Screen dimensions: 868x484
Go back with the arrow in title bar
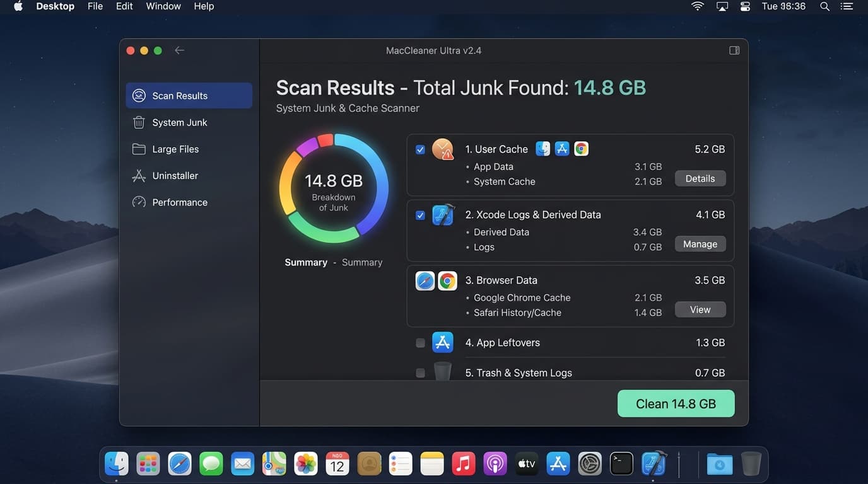point(180,50)
